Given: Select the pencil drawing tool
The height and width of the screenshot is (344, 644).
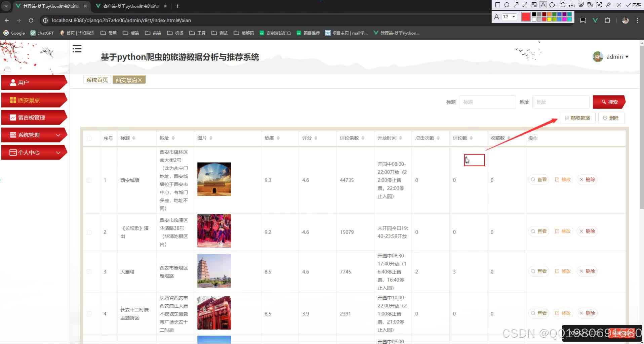Looking at the screenshot, I should [525, 5].
